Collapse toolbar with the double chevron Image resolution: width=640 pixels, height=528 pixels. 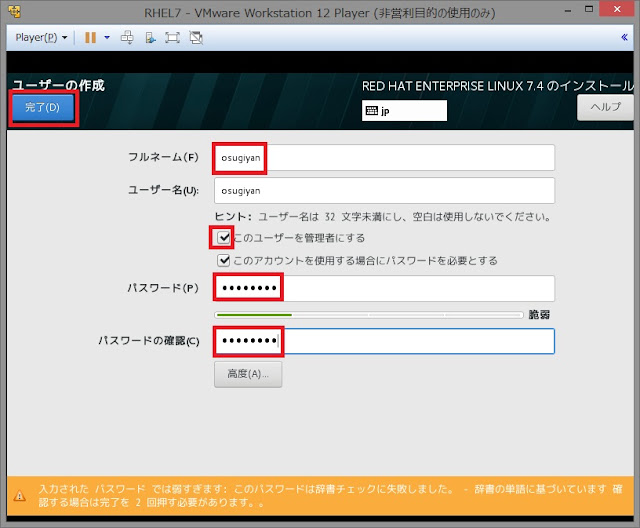(624, 38)
